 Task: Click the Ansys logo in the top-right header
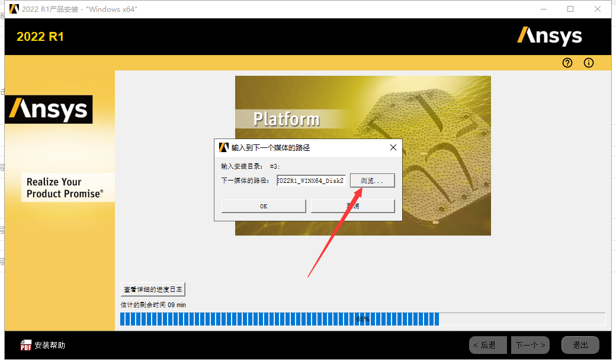click(x=550, y=36)
